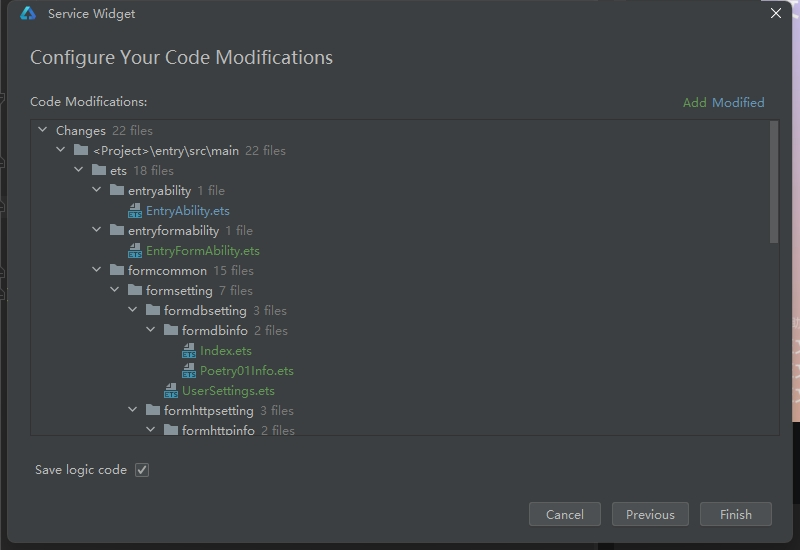Viewport: 800px width, 550px height.
Task: Click the formdbsetting folder icon
Action: pyautogui.click(x=153, y=310)
